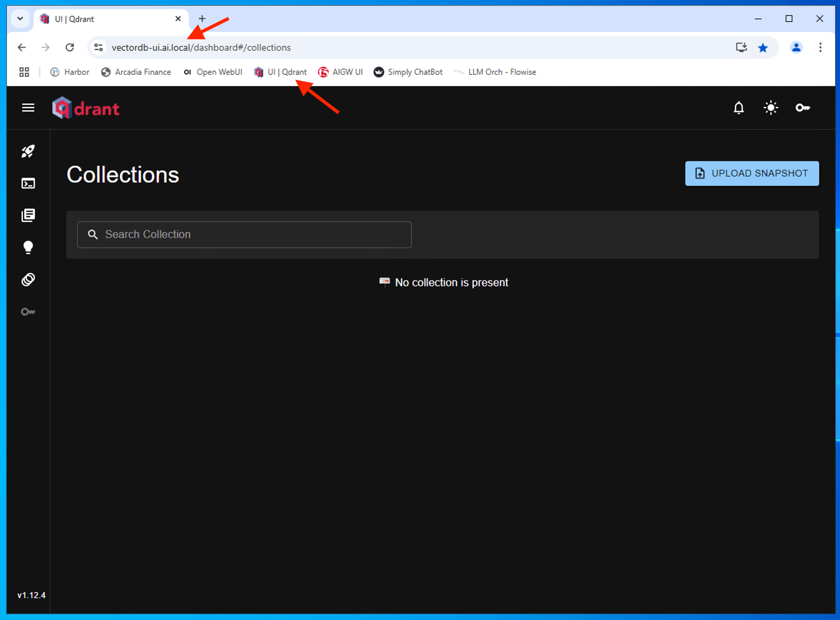Click the Upload Snapshot button

pos(752,173)
